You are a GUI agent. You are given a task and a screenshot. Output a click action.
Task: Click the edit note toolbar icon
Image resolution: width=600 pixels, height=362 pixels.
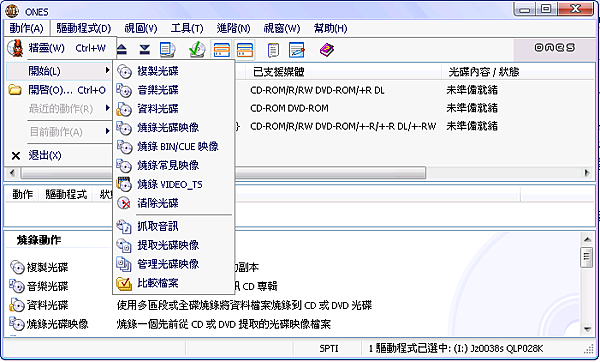tap(297, 50)
